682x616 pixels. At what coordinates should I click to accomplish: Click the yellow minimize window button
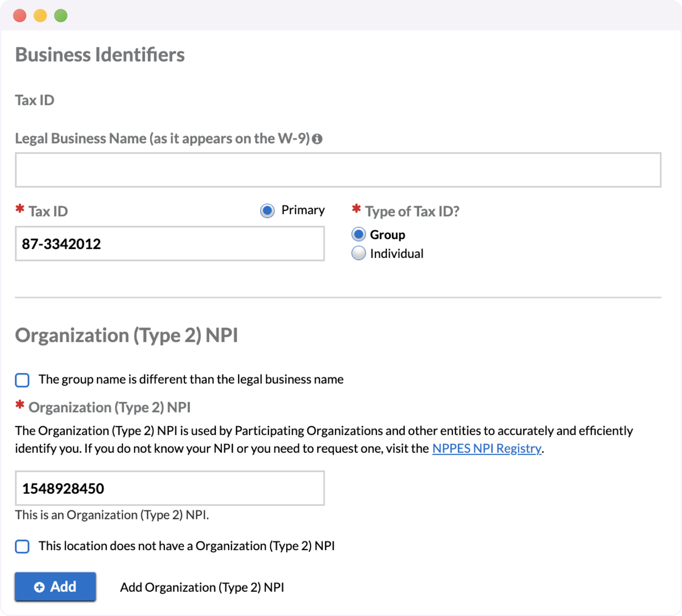[40, 16]
